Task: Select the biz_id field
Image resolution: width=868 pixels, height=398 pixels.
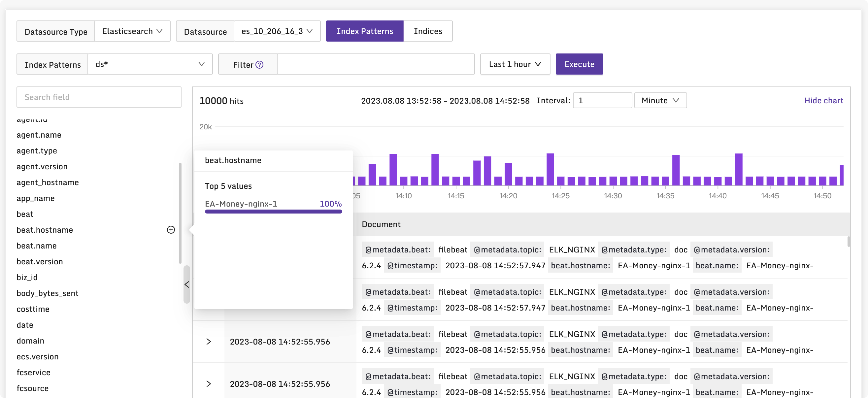Action: click(x=27, y=277)
